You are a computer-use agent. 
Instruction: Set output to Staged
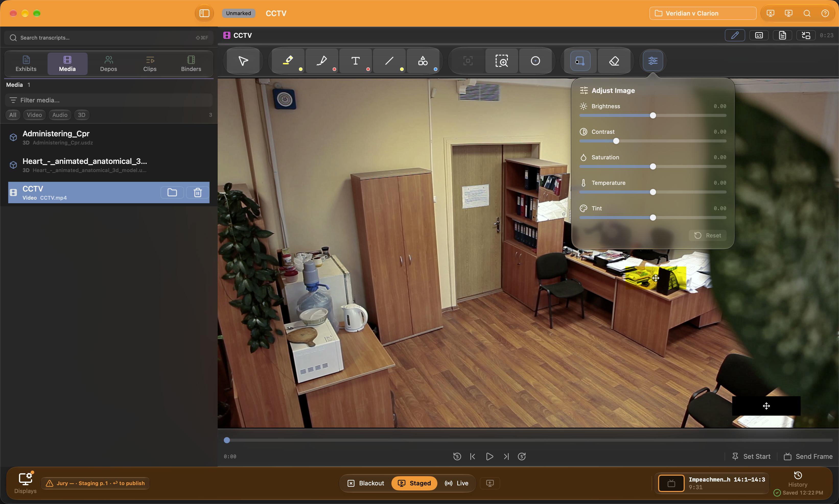(414, 483)
